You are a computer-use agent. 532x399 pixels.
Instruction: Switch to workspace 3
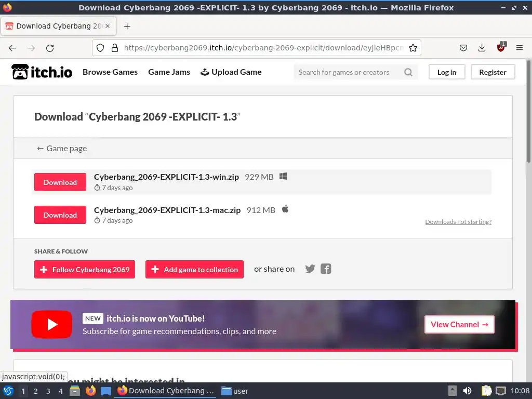pyautogui.click(x=48, y=391)
